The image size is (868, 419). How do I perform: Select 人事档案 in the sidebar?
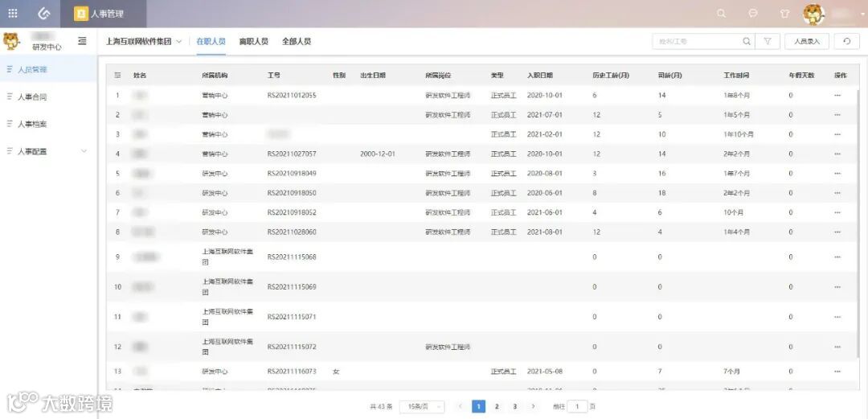point(48,124)
